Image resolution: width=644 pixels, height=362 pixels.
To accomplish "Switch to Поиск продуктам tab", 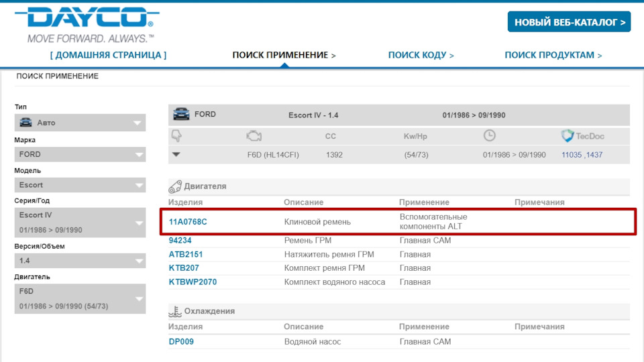I will 553,55.
